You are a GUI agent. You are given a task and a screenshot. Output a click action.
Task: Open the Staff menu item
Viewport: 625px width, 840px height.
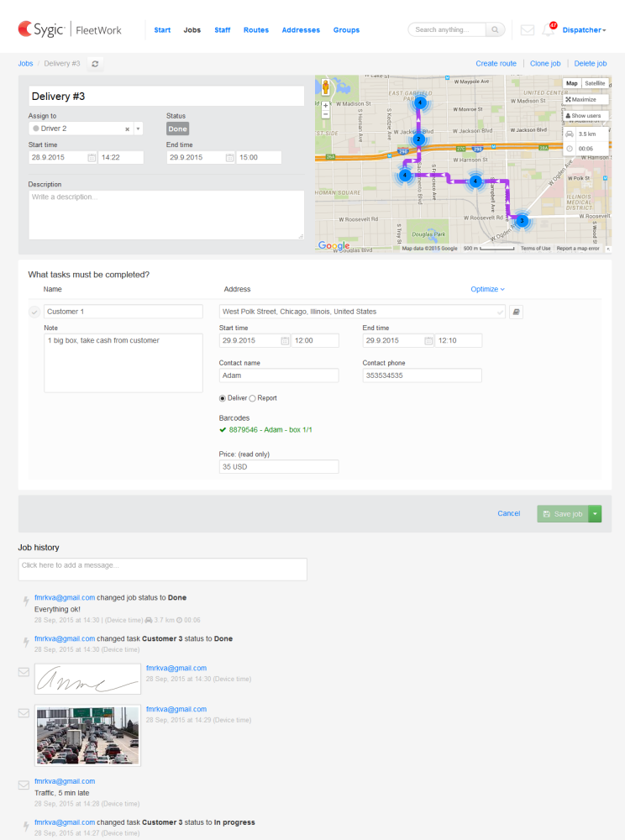click(x=223, y=30)
